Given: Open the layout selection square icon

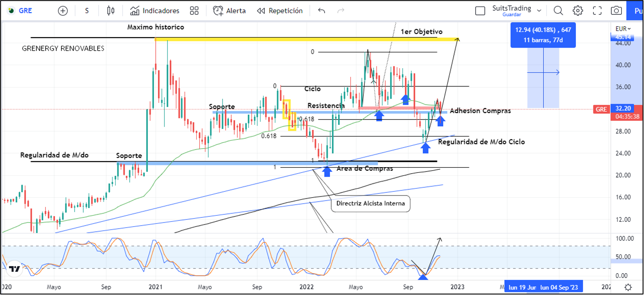Looking at the screenshot, I should tap(480, 11).
